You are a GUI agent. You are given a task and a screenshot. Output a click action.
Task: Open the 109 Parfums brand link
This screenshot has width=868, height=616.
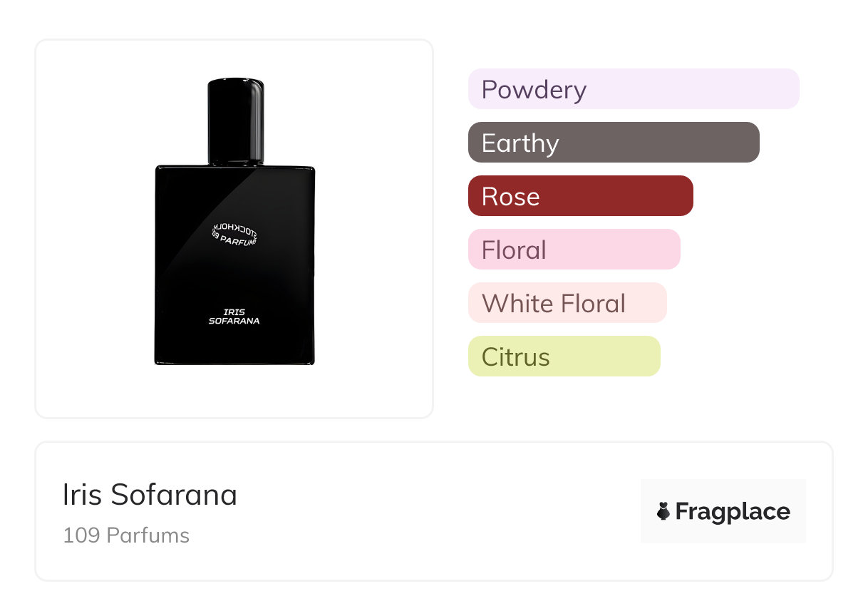[126, 535]
